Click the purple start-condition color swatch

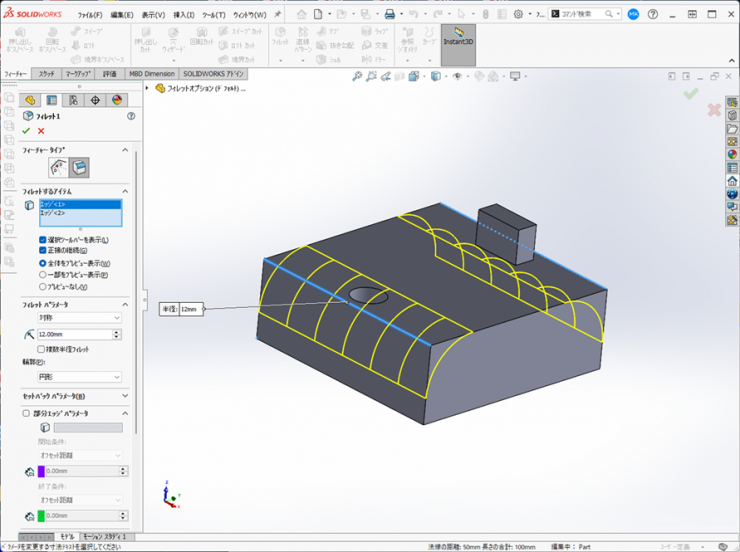pos(41,471)
